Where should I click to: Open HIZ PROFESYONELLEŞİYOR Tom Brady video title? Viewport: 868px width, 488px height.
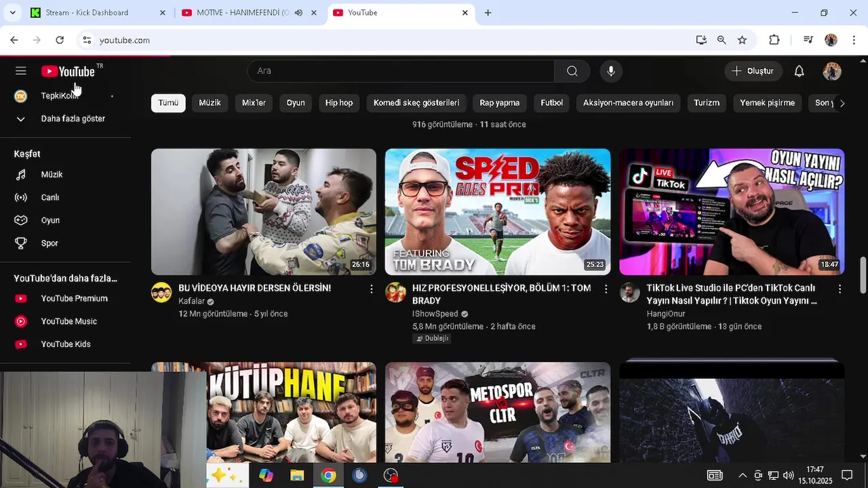[501, 294]
